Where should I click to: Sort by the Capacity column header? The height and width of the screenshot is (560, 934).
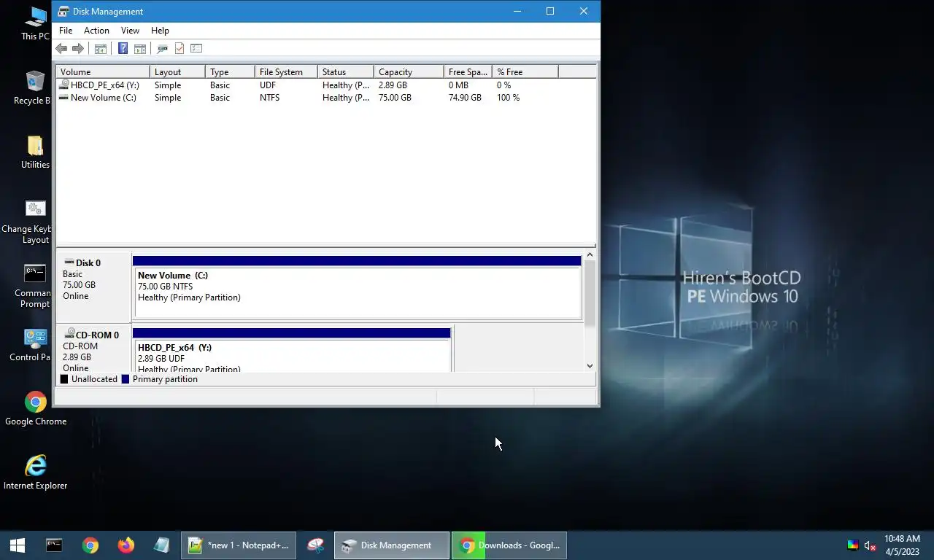point(409,71)
